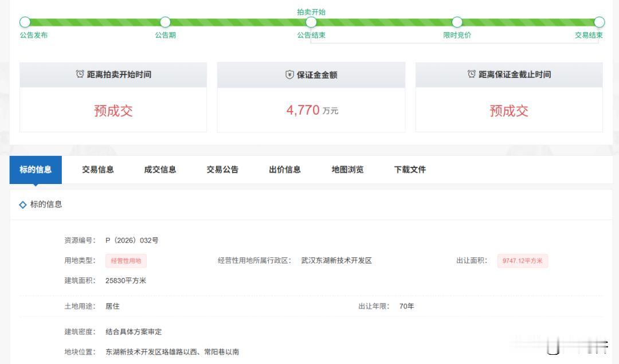Image resolution: width=619 pixels, height=364 pixels.
Task: Go to the 交易公告 tab
Action: (222, 169)
